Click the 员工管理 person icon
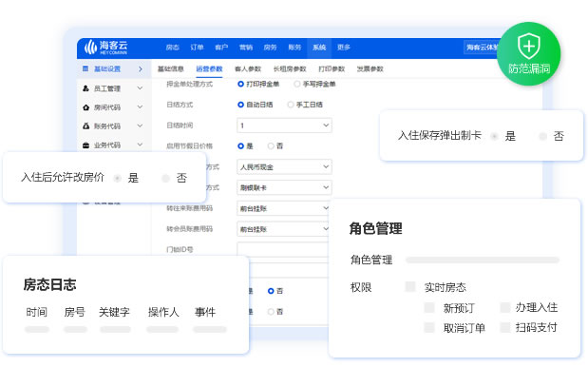Viewport: 588px width, 367px height. (85, 88)
